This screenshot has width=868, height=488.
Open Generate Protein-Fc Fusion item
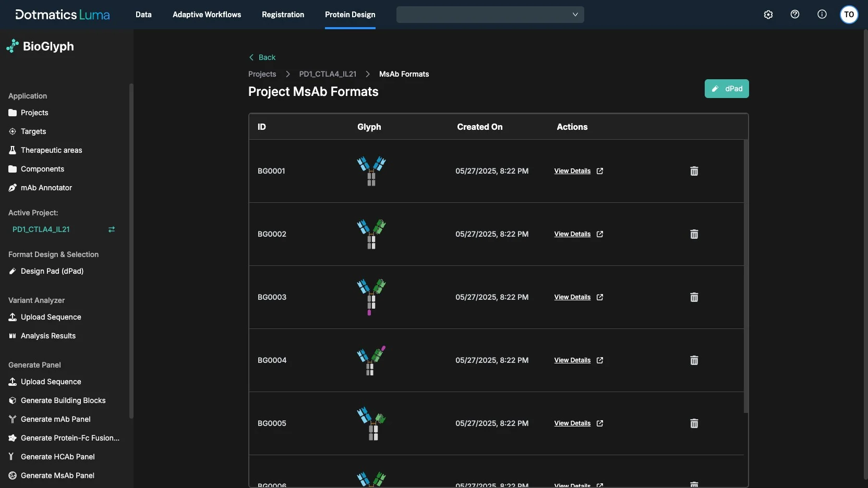[64, 438]
